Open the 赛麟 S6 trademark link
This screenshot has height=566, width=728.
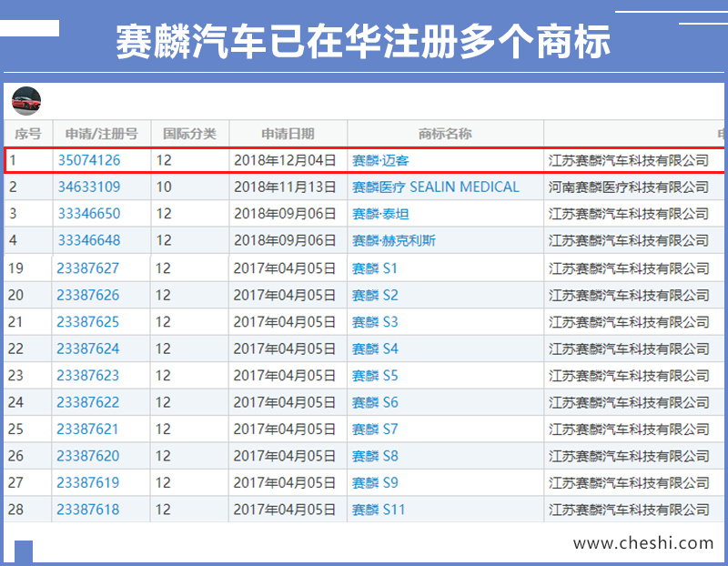click(375, 402)
